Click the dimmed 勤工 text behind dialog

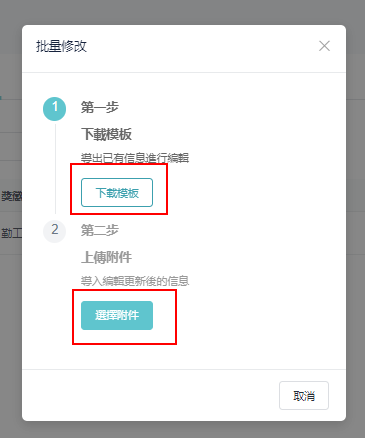coord(11,233)
